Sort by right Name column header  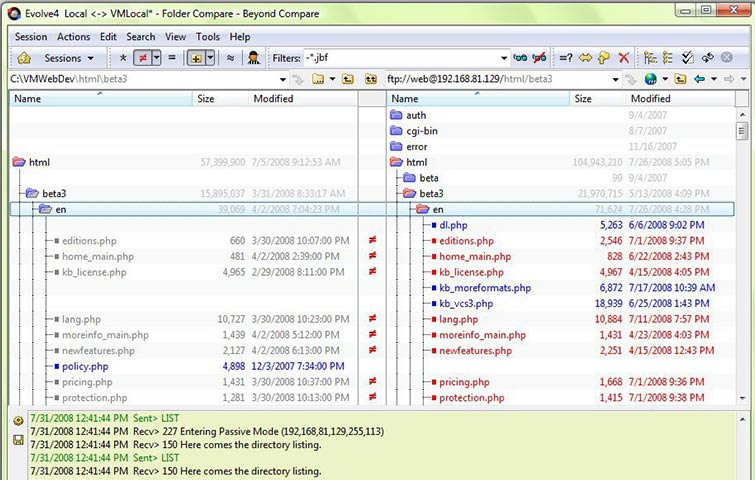point(479,99)
